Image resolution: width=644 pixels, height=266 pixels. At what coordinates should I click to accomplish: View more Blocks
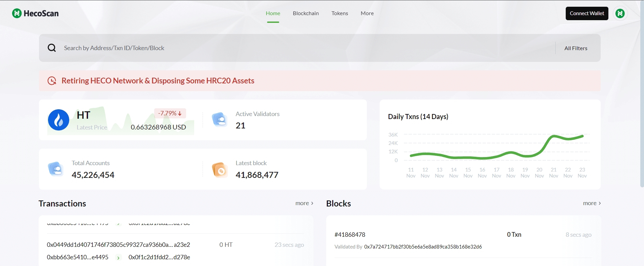click(x=592, y=203)
